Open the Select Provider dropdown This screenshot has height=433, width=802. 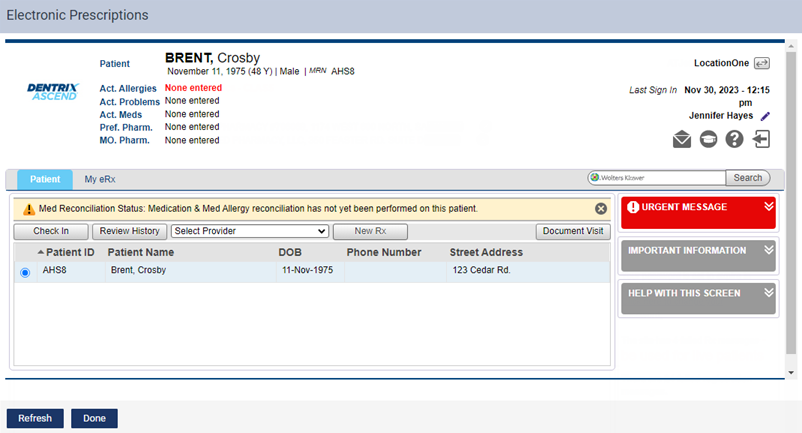(x=249, y=231)
